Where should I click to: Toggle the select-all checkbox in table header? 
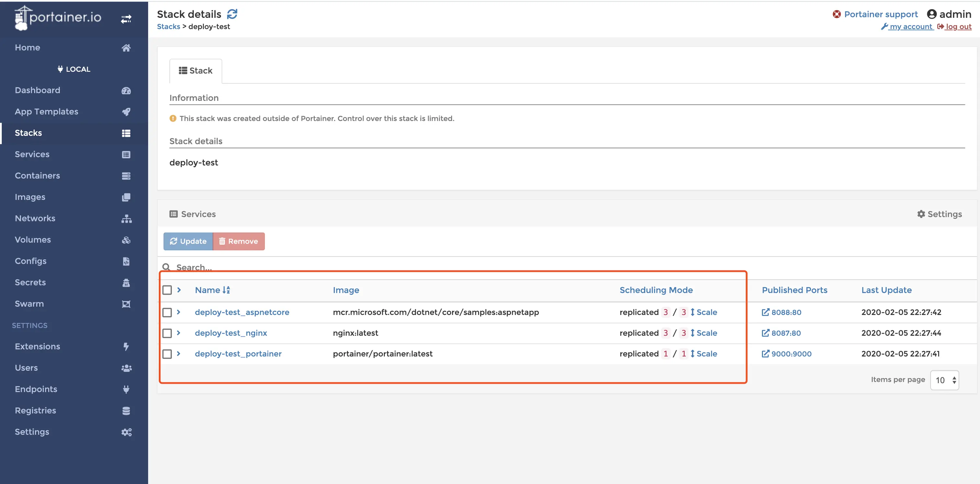(167, 290)
